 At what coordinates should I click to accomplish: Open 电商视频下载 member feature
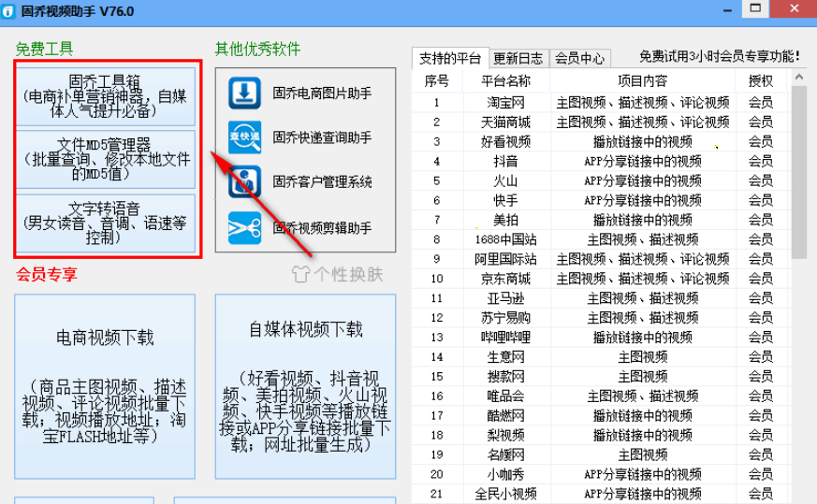point(105,386)
